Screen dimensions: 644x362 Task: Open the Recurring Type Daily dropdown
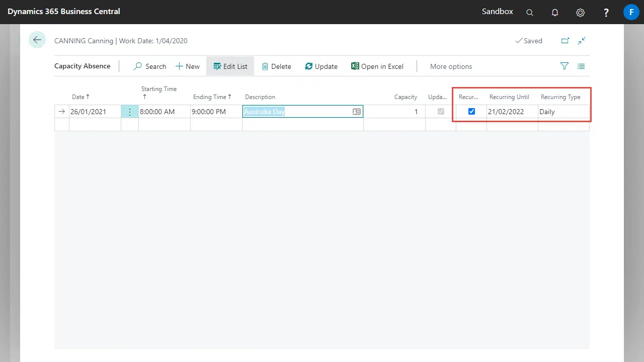(x=562, y=112)
